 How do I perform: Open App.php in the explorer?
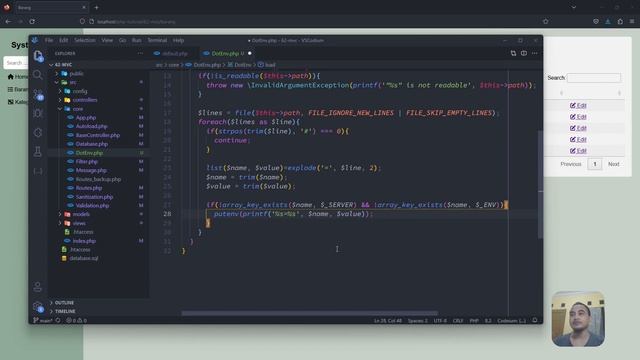pos(86,118)
